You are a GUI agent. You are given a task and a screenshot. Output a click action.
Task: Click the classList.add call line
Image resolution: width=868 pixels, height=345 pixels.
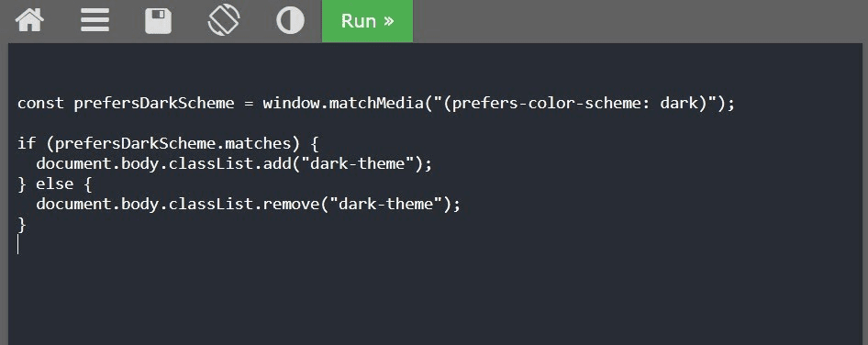234,164
